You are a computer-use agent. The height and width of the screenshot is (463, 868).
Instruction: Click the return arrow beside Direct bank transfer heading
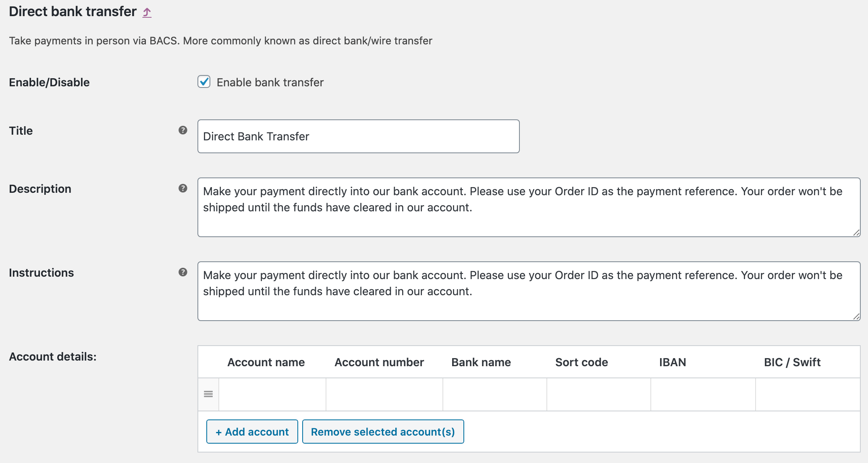(x=147, y=13)
